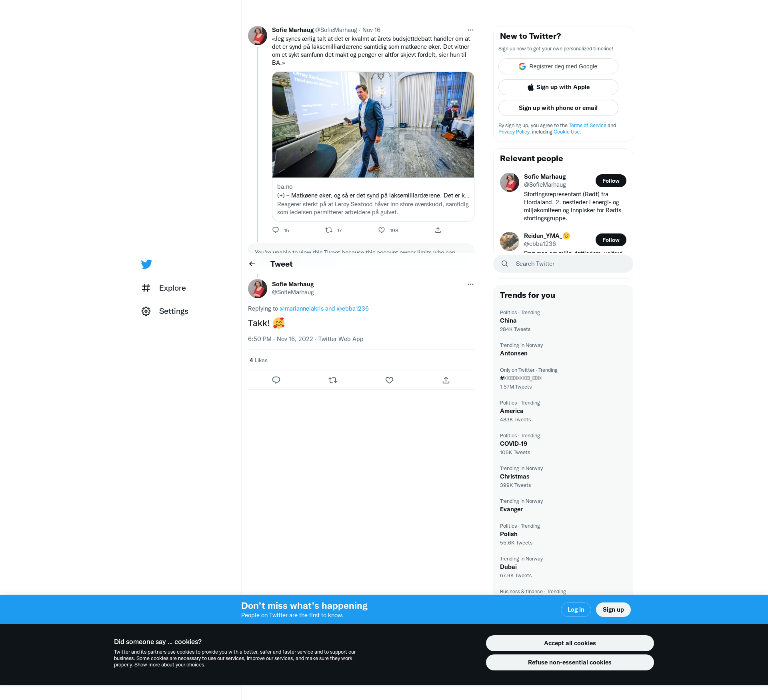768x700 pixels.
Task: Open Explore from the sidebar
Action: 164,288
